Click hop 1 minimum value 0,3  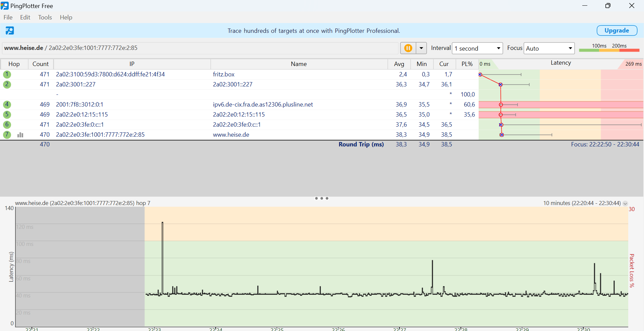(x=426, y=74)
